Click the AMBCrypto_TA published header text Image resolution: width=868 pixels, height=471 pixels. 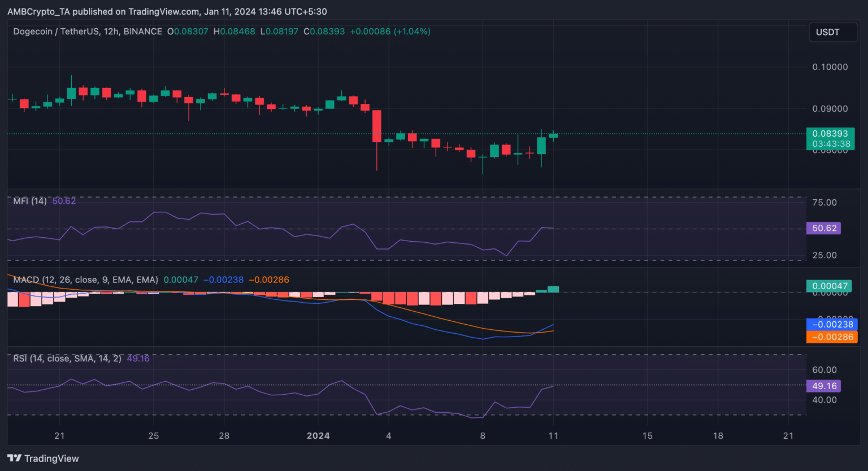tap(167, 11)
